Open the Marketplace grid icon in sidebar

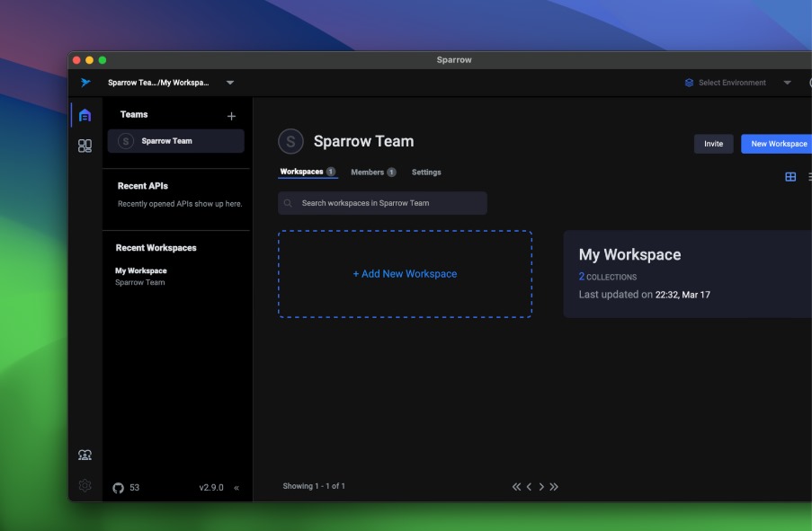point(85,145)
